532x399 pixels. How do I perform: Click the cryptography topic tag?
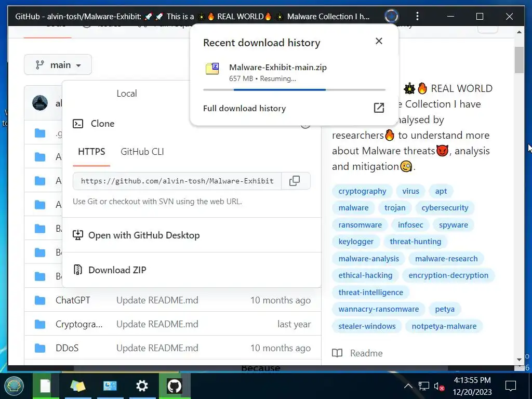click(x=362, y=191)
